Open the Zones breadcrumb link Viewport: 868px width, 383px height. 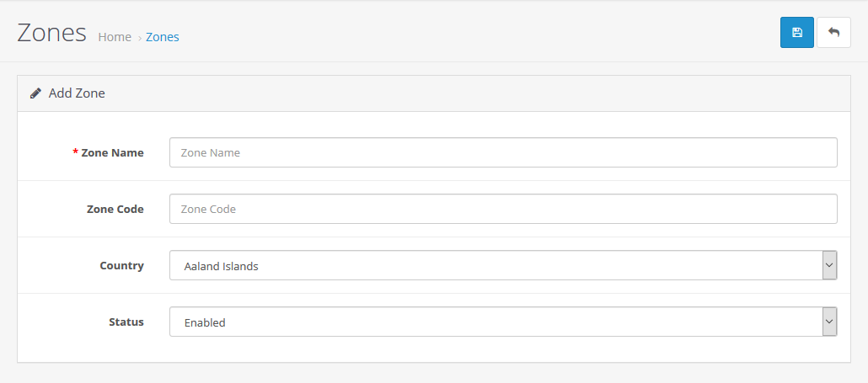[x=163, y=37]
